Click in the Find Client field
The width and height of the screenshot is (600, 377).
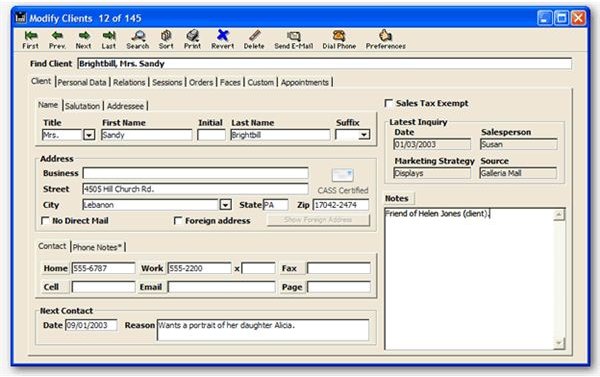coord(324,64)
